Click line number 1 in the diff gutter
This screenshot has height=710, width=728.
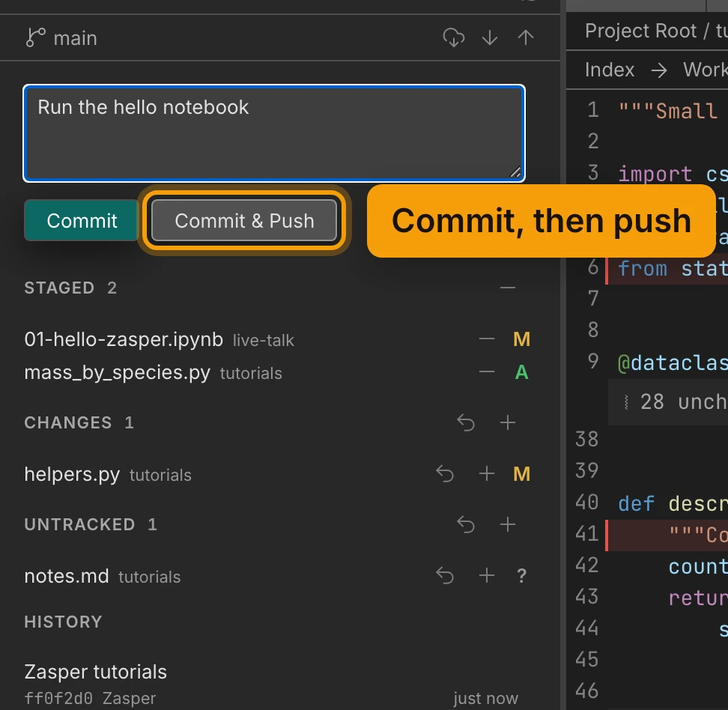pyautogui.click(x=593, y=110)
